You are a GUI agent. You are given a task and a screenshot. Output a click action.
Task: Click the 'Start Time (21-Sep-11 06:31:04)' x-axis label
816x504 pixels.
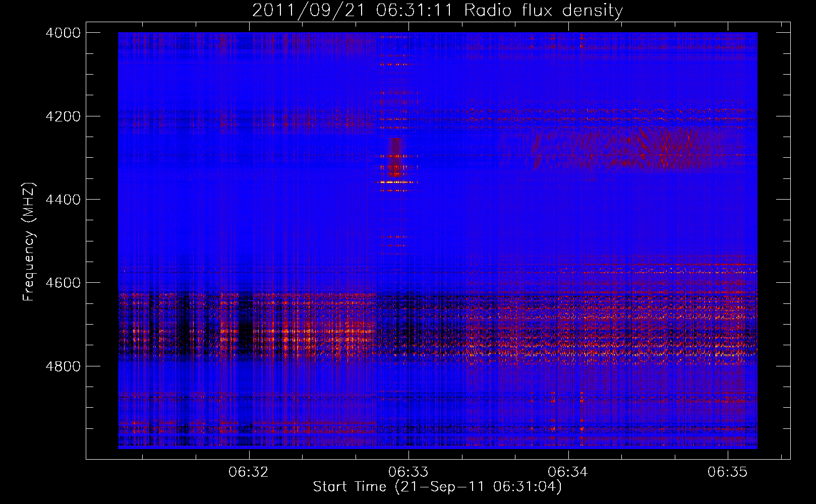437,487
